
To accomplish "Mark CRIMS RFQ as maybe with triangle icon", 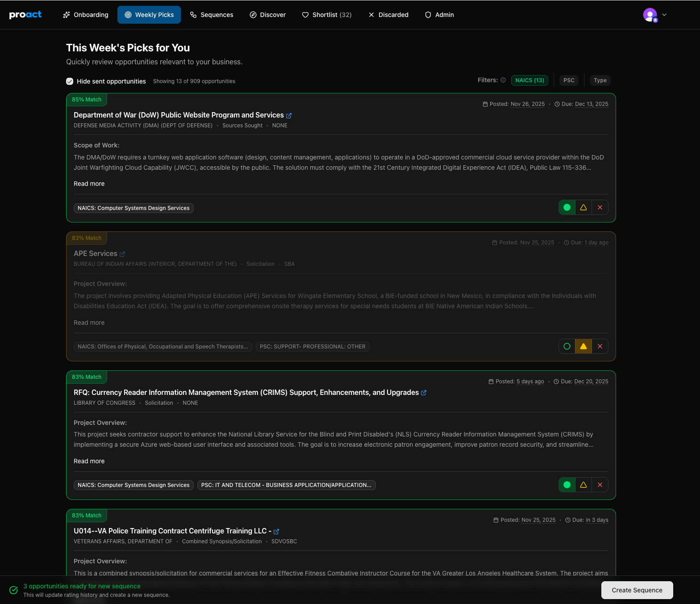I will (x=583, y=485).
